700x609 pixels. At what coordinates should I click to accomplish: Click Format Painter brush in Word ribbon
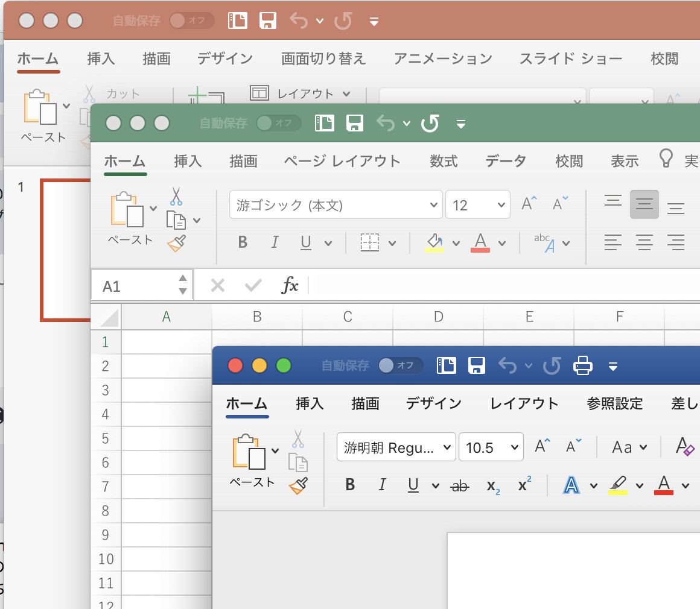point(298,486)
